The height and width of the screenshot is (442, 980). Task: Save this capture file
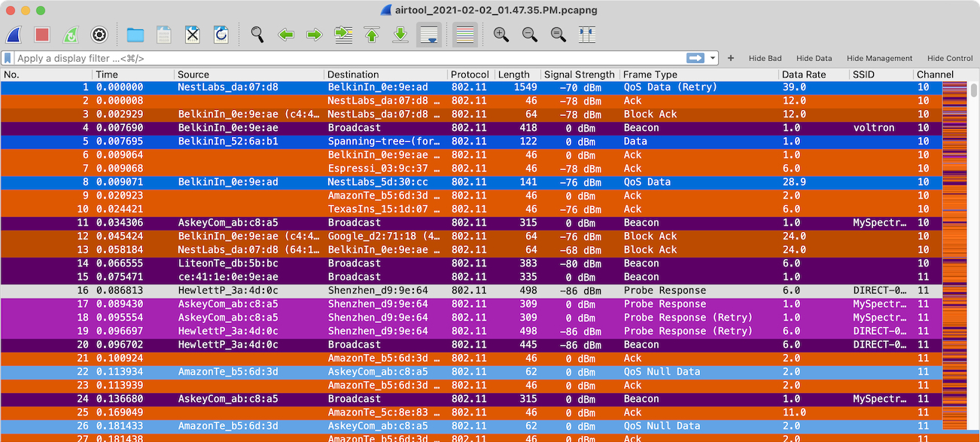[x=164, y=35]
